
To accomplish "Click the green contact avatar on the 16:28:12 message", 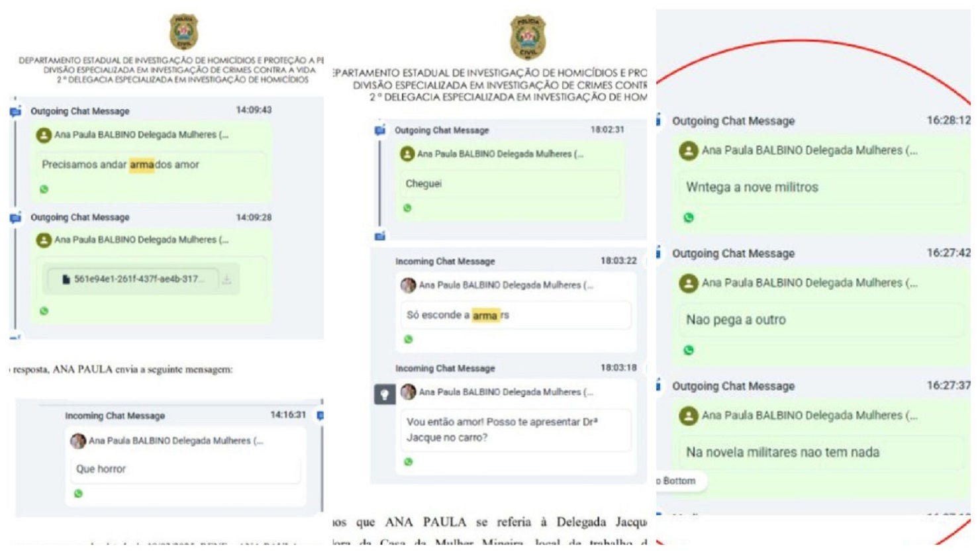I will pos(689,151).
